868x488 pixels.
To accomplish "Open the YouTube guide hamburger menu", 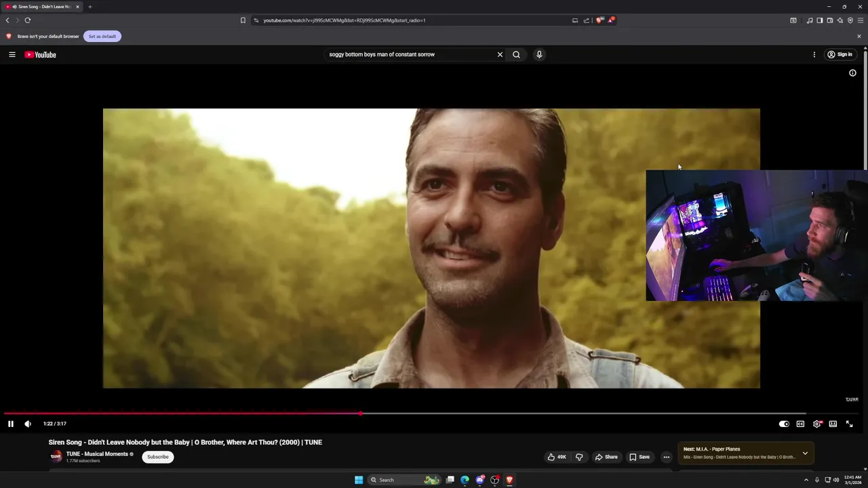I will 12,54.
